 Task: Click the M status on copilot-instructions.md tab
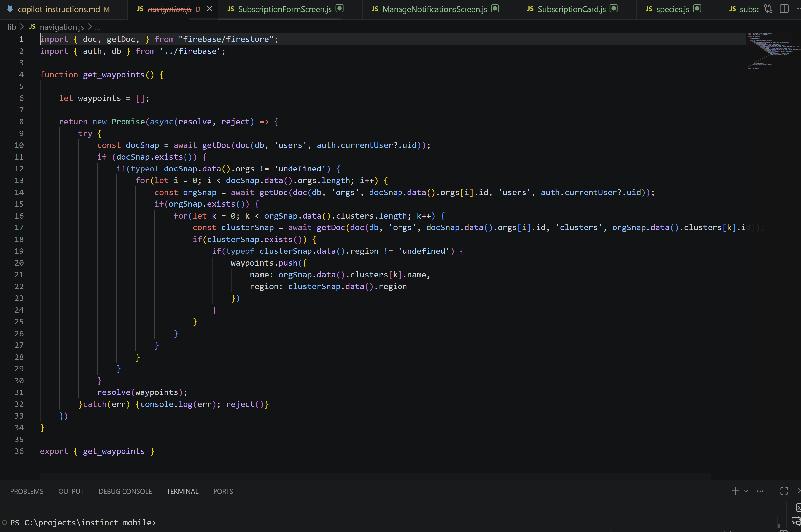(106, 9)
